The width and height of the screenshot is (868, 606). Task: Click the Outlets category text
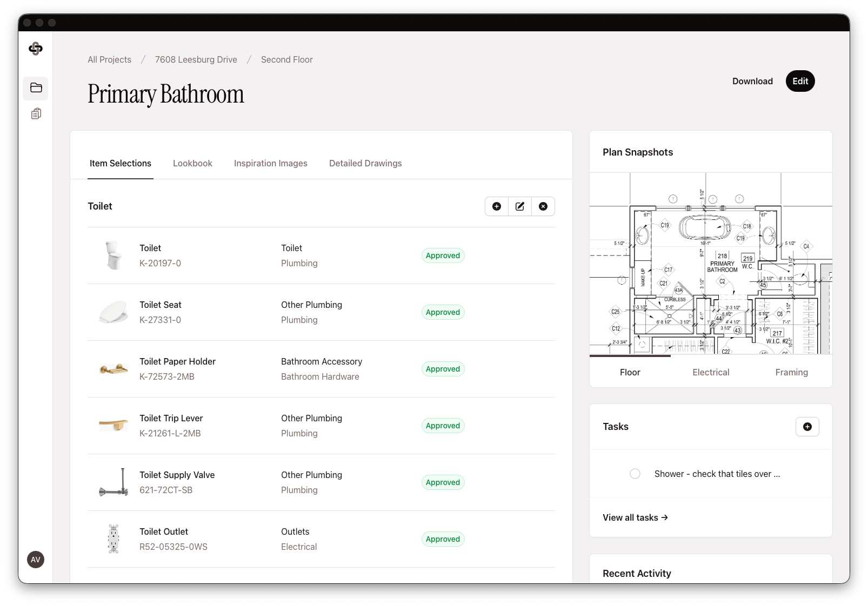(x=295, y=531)
